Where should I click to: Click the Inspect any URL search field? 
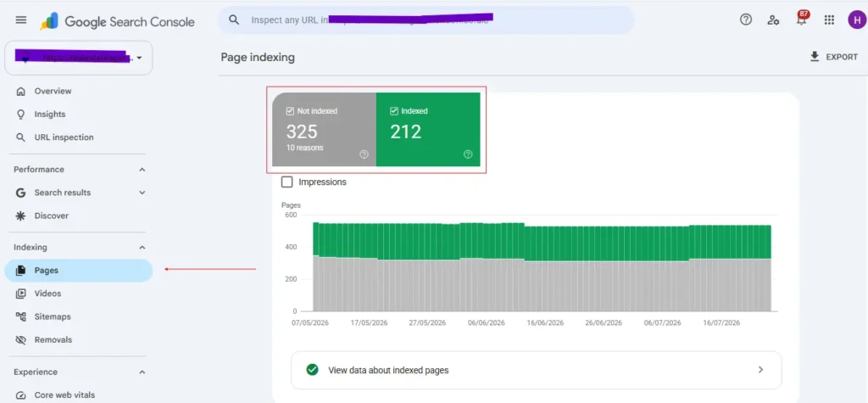426,20
